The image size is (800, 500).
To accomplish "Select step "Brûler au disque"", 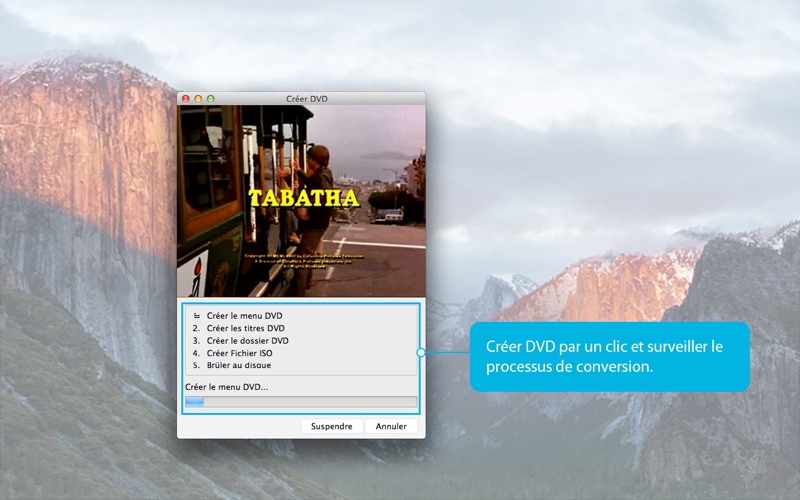I will pyautogui.click(x=239, y=365).
